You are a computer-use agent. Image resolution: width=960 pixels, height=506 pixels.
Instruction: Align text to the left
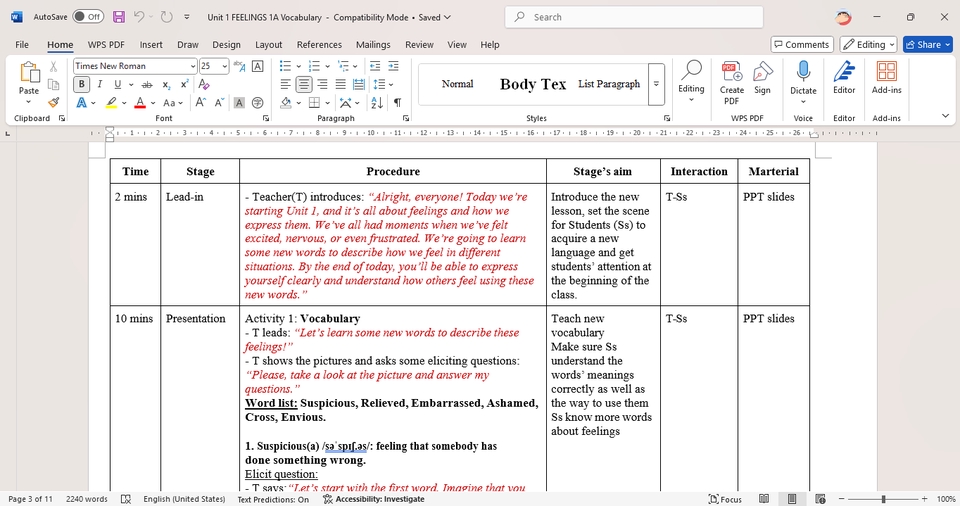coord(285,85)
